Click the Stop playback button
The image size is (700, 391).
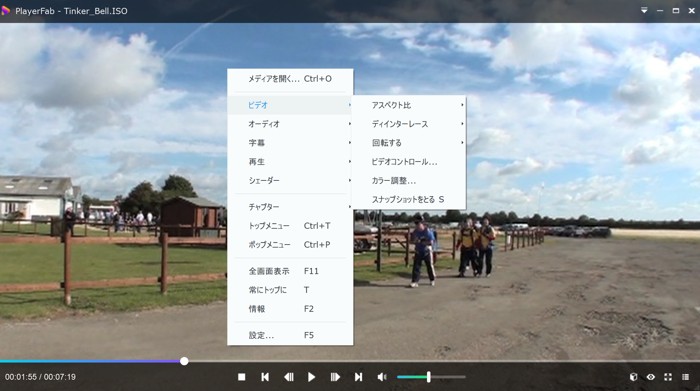(242, 377)
